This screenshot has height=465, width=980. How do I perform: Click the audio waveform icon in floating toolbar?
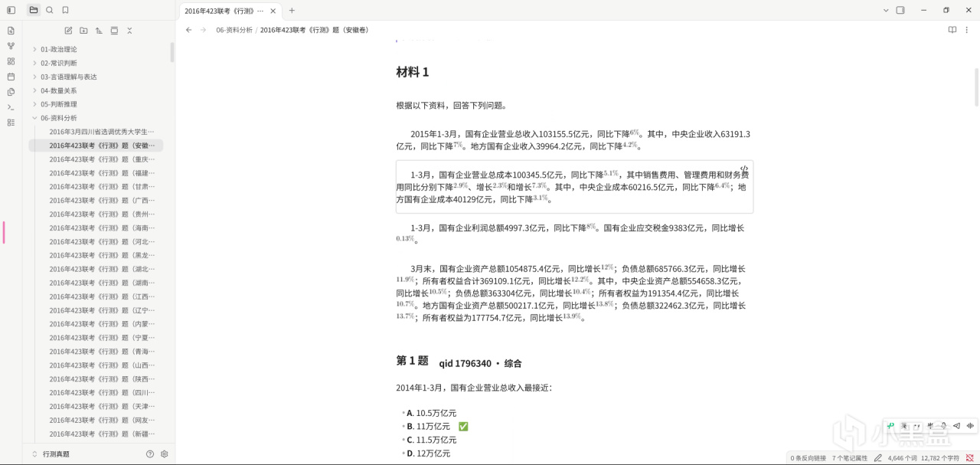(970, 426)
